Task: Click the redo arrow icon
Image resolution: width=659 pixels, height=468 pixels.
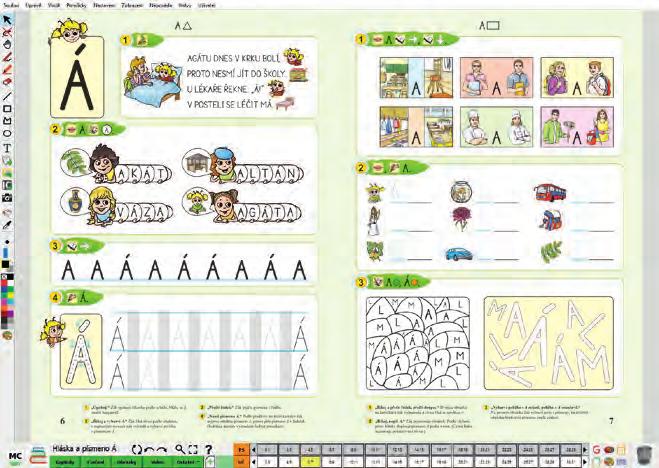Action: (x=162, y=450)
